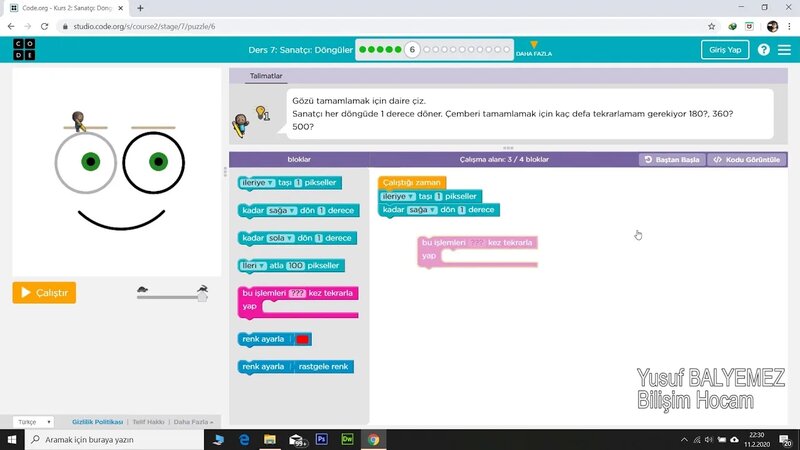Open ileriye dropdown in workspace move block
Screen dimensions: 800x450
pos(398,196)
